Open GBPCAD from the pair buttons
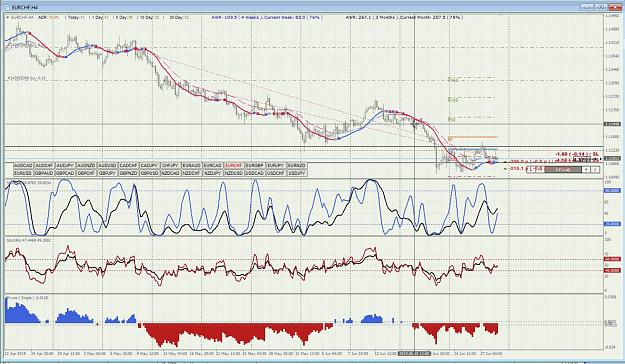Image resolution: width=625 pixels, height=364 pixels. (x=66, y=173)
